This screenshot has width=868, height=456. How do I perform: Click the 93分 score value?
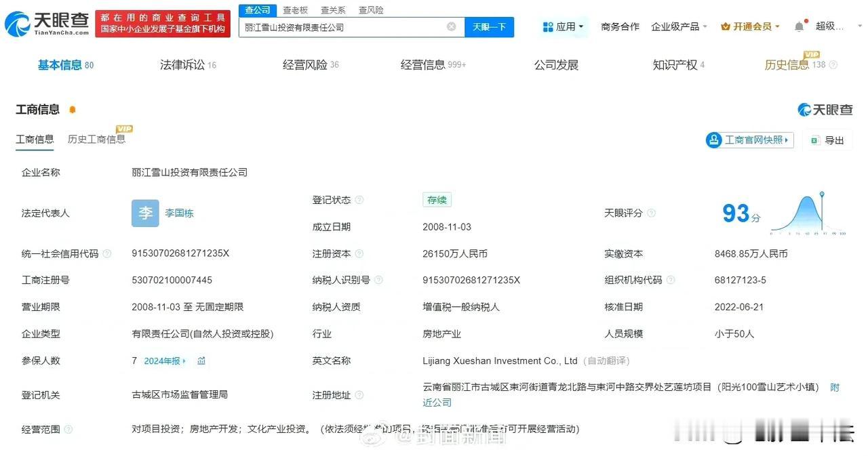(741, 214)
